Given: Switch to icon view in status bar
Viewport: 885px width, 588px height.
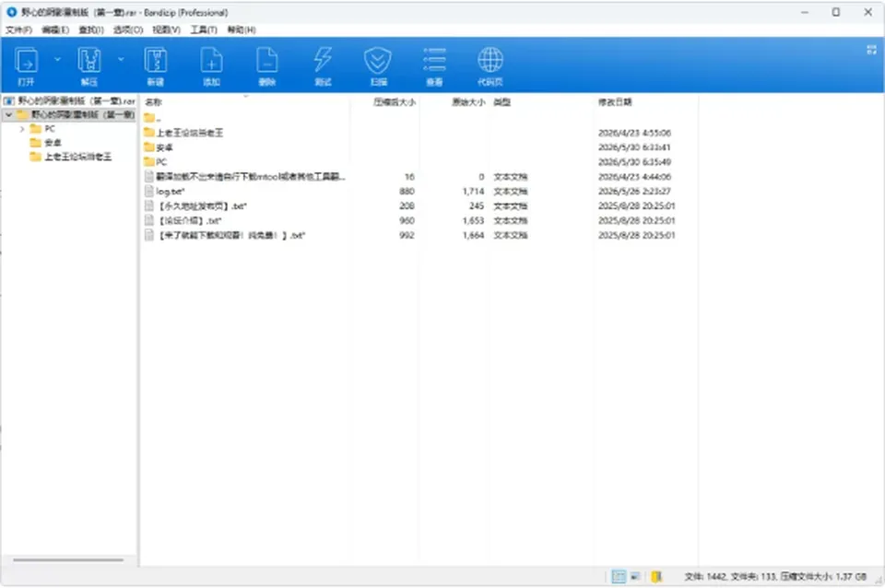Looking at the screenshot, I should click(635, 576).
